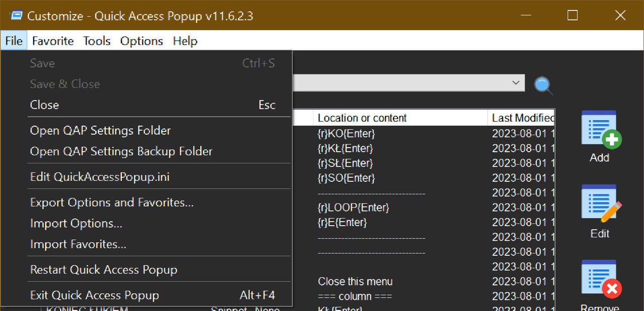Click the Quick Access Popup title bar icon
Image resolution: width=644 pixels, height=311 pixels.
tap(15, 16)
